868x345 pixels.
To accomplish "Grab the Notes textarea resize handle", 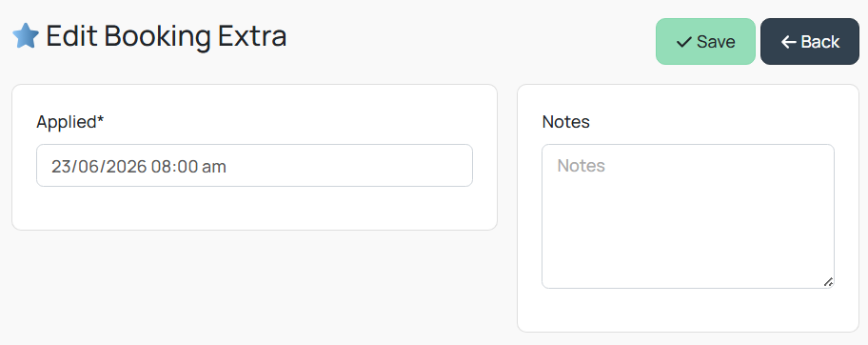I will point(828,282).
